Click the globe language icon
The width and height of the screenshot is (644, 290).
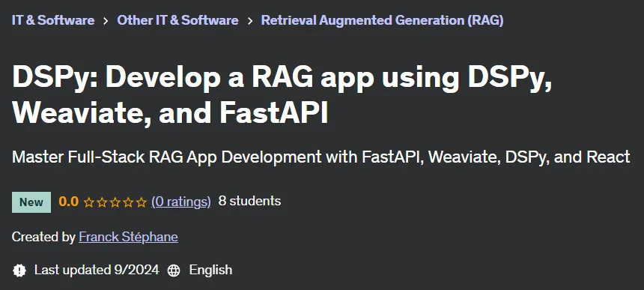[x=174, y=271]
